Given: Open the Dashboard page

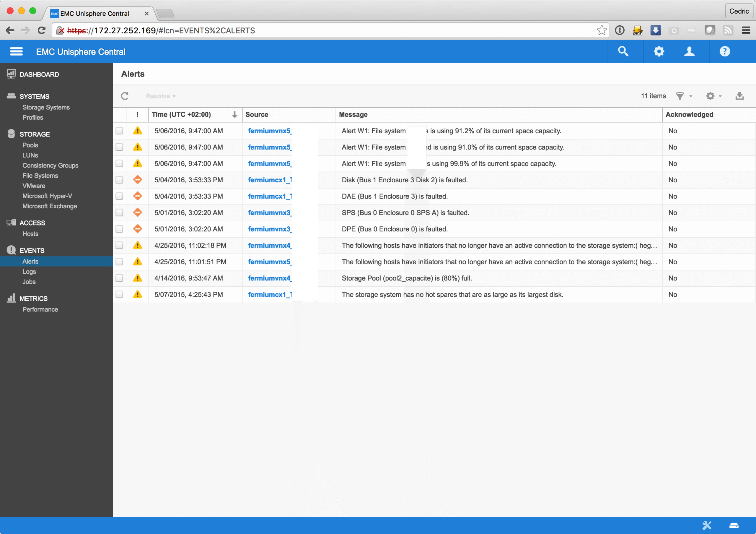Looking at the screenshot, I should point(39,74).
